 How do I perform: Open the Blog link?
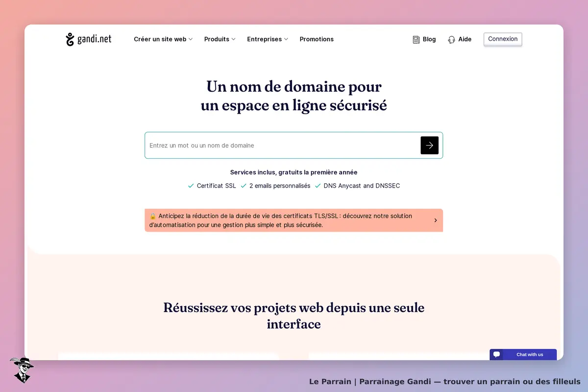pos(424,39)
